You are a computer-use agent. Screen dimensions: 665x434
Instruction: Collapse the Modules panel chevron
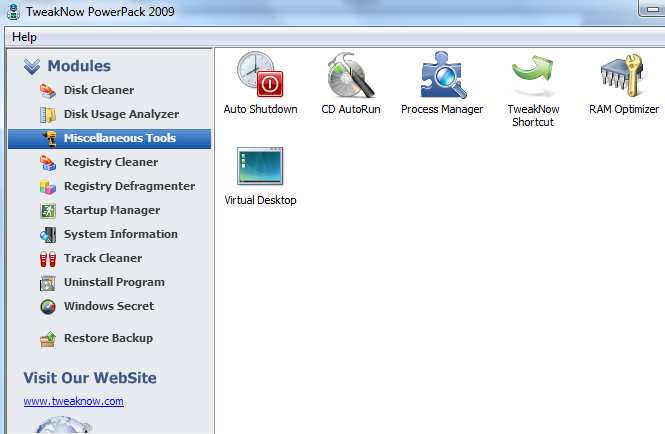point(32,67)
